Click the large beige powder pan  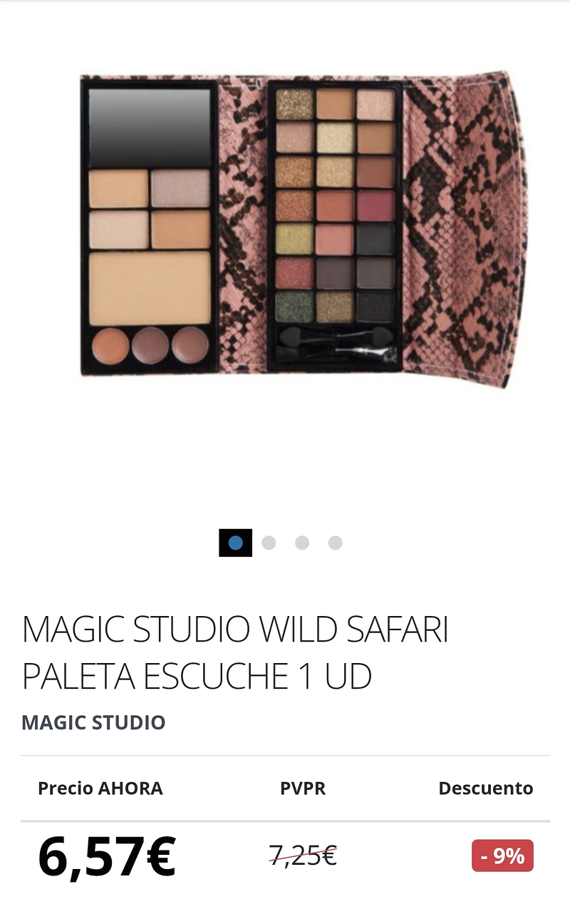[x=150, y=287]
